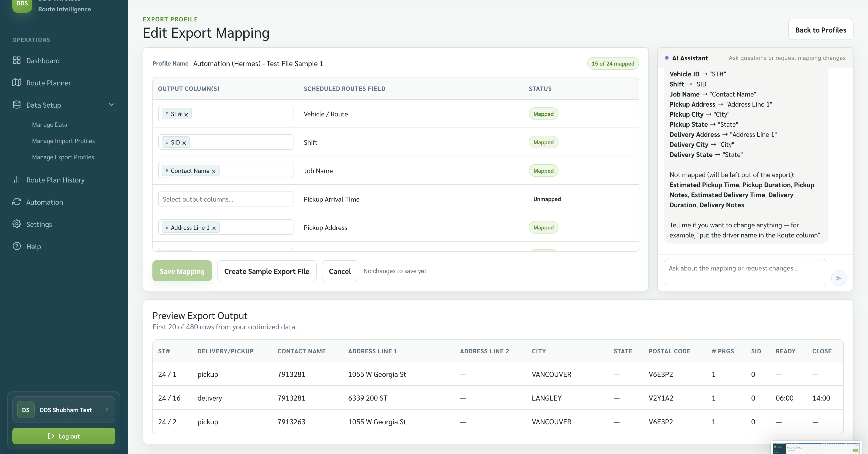Grab the Address Line 1 drag handle

167,227
